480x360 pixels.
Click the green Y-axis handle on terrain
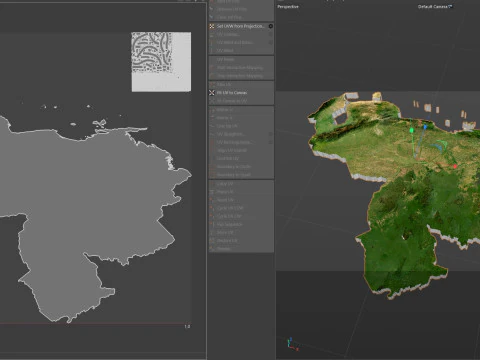point(412,130)
